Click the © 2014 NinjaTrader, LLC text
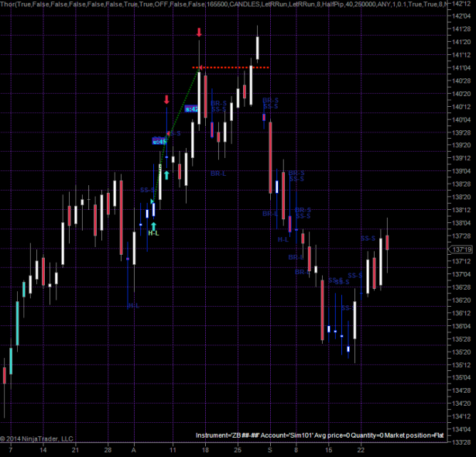 coord(36,438)
